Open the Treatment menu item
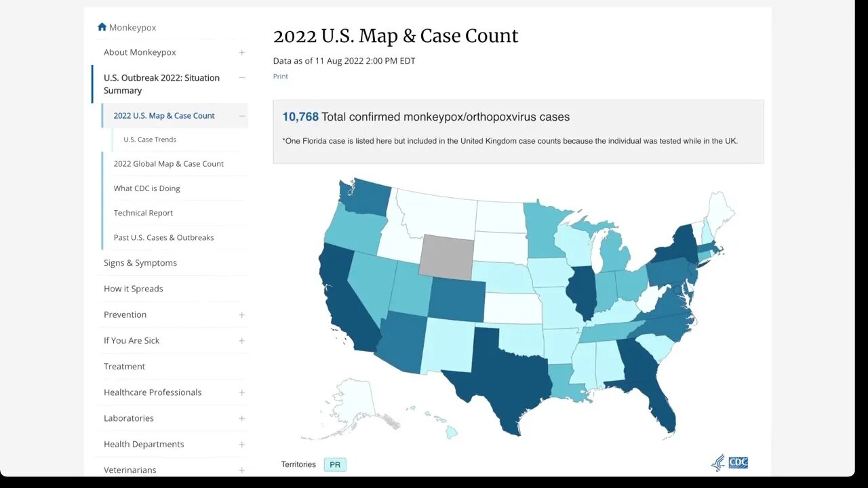This screenshot has width=868, height=488. pos(124,367)
